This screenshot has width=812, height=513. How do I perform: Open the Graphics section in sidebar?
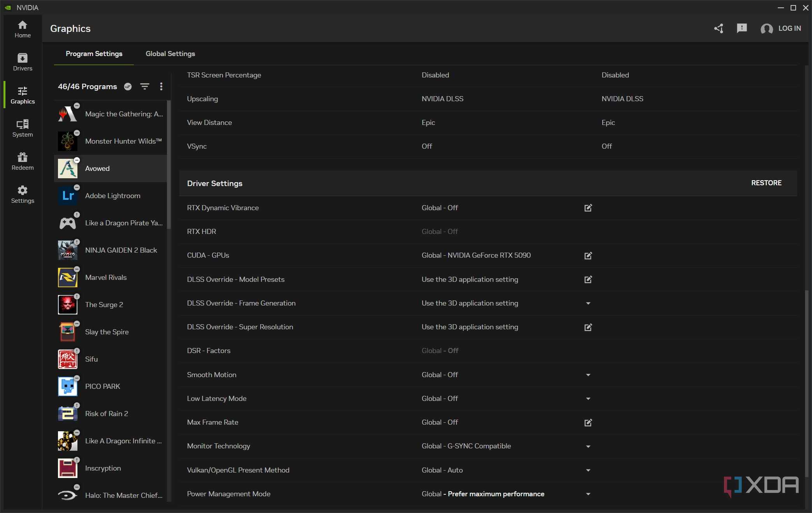(x=23, y=95)
